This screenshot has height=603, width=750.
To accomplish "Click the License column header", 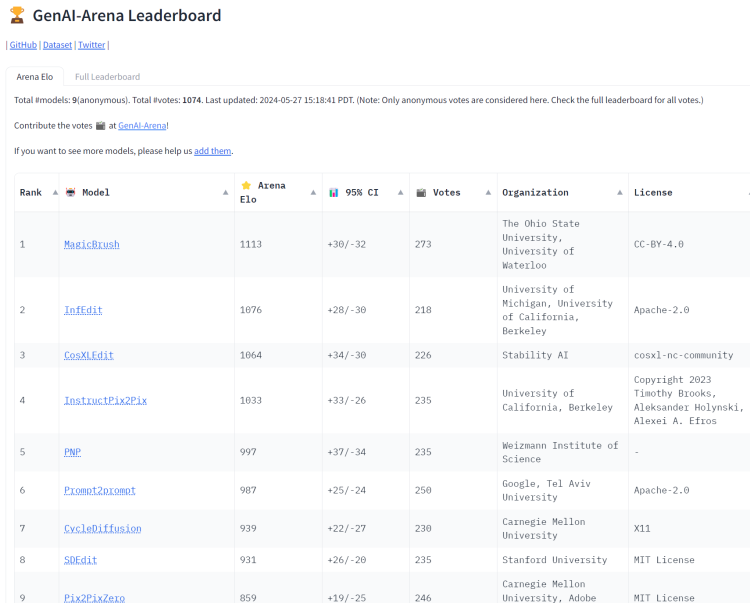I will pyautogui.click(x=653, y=193).
